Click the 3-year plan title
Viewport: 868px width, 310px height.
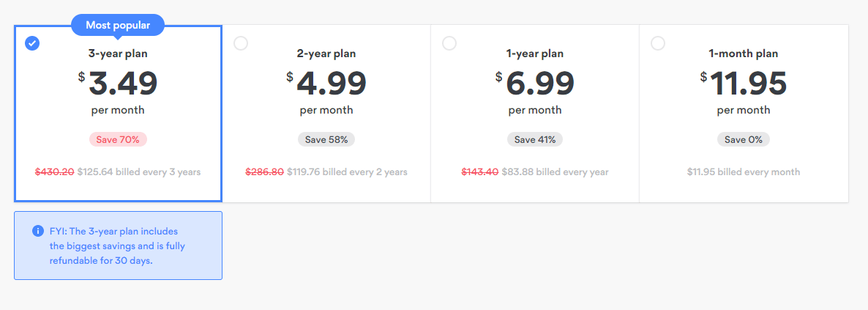pos(118,53)
